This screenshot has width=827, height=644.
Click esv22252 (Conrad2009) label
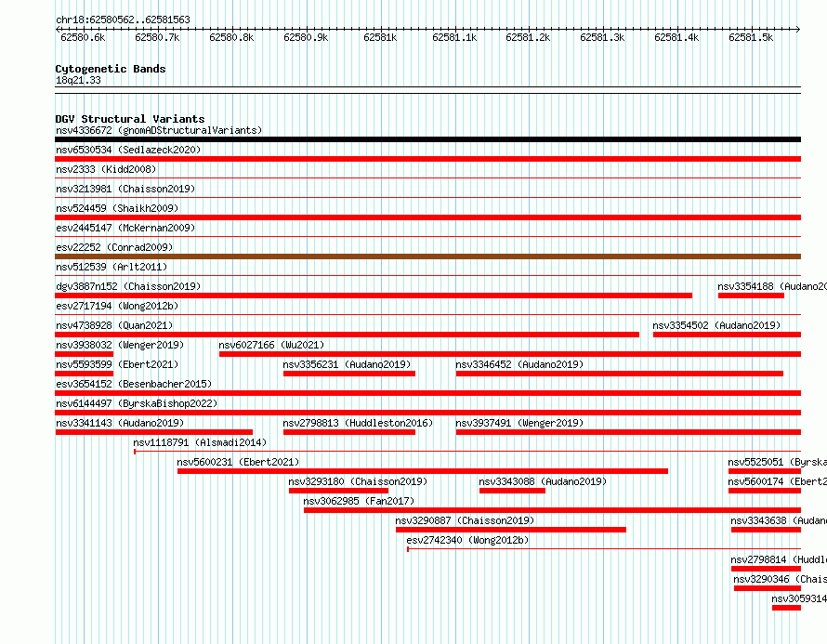(x=114, y=247)
